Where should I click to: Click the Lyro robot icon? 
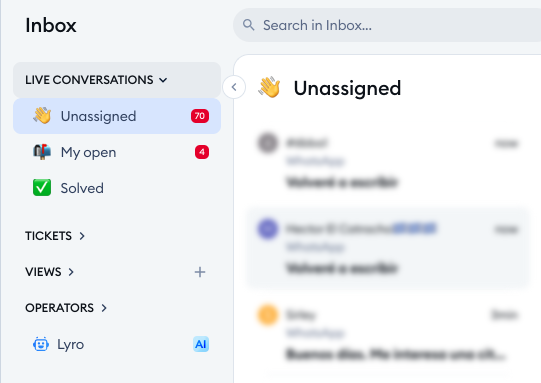click(x=41, y=344)
